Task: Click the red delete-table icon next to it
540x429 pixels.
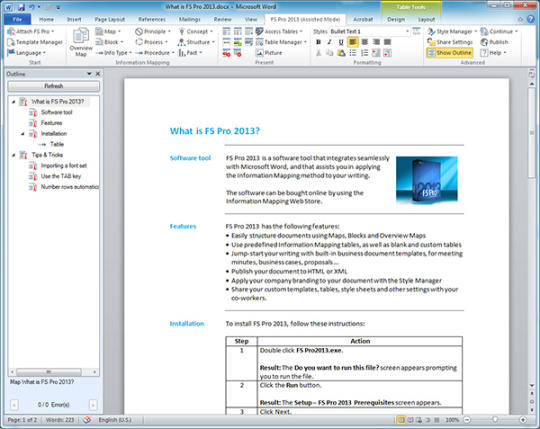Action: click(x=238, y=53)
